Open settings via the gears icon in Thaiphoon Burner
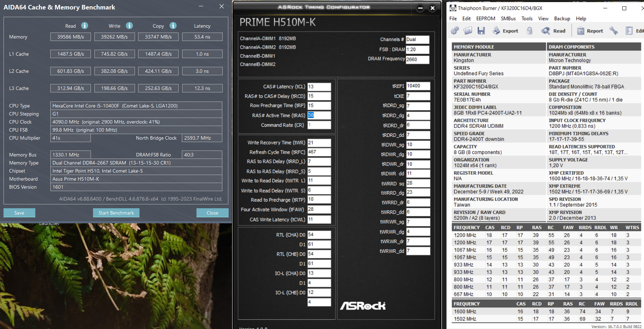The width and height of the screenshot is (644, 329). coord(455,31)
